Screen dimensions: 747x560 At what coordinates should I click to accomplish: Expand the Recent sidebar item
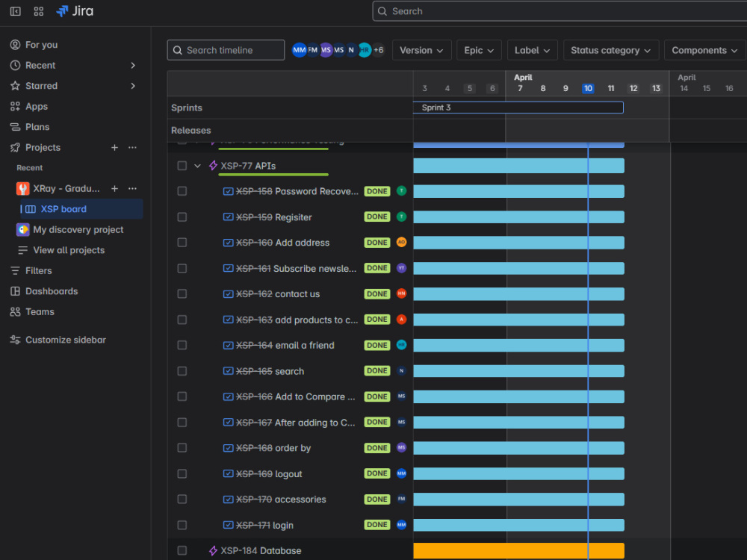coord(133,65)
